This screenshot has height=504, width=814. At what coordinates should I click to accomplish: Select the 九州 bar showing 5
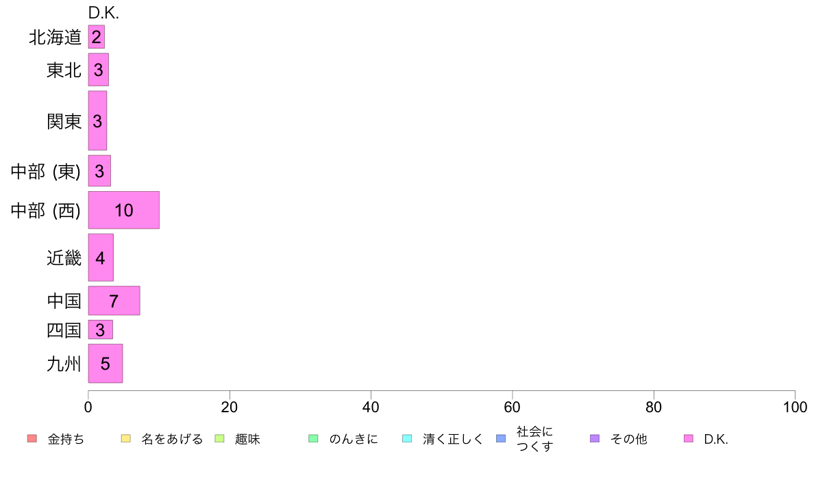point(106,364)
